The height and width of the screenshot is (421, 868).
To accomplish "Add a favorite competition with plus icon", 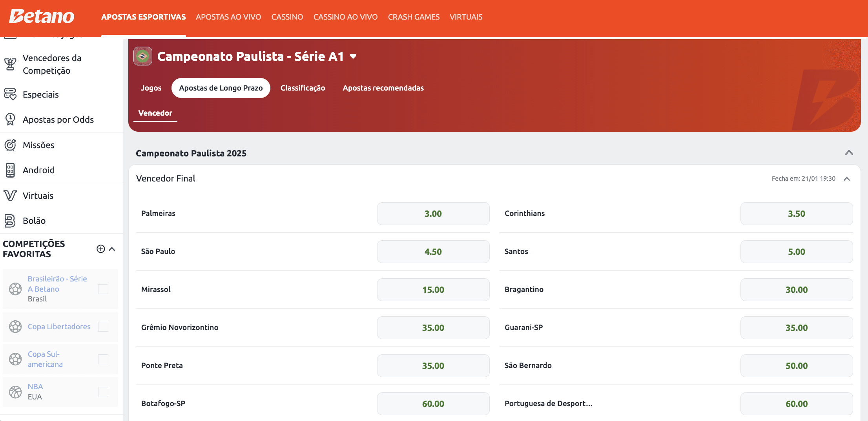I will (x=101, y=249).
